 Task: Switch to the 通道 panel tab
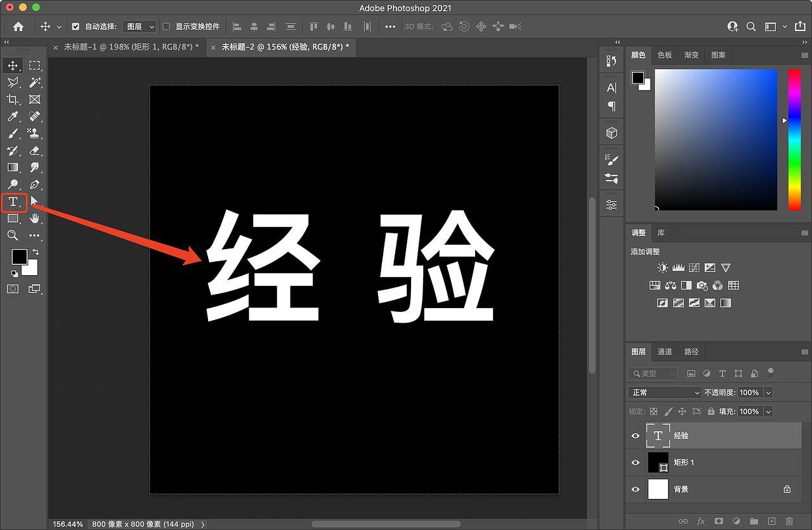click(x=665, y=352)
